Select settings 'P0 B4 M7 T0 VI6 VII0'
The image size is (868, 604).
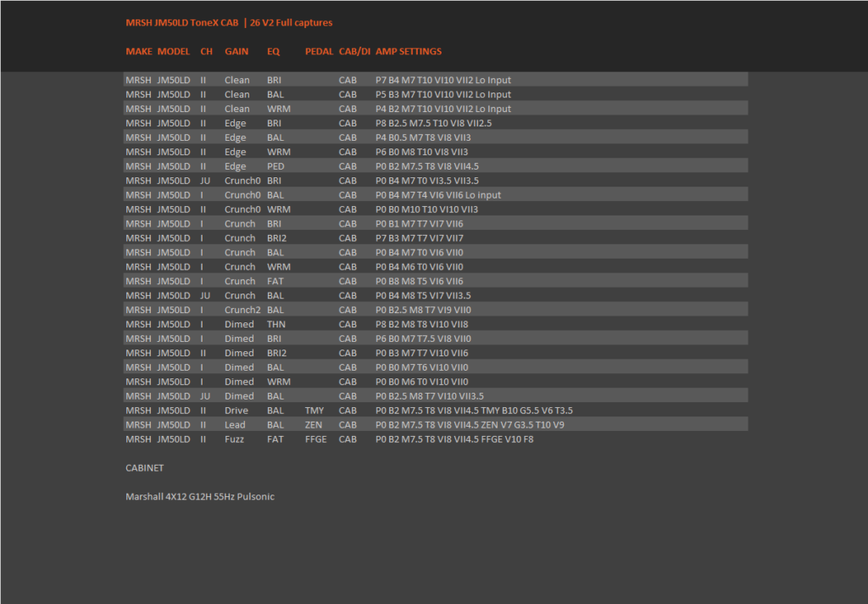tap(419, 254)
